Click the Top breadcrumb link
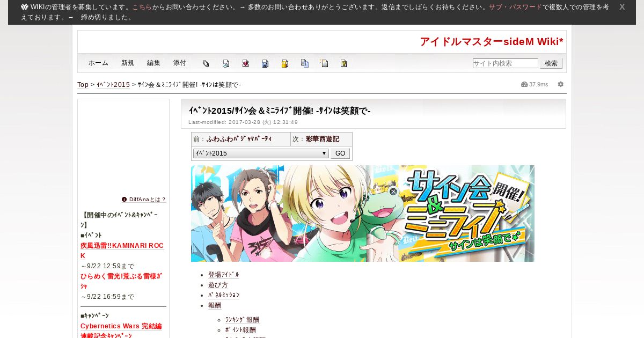Screen dimensions: 644x338 click(83, 85)
